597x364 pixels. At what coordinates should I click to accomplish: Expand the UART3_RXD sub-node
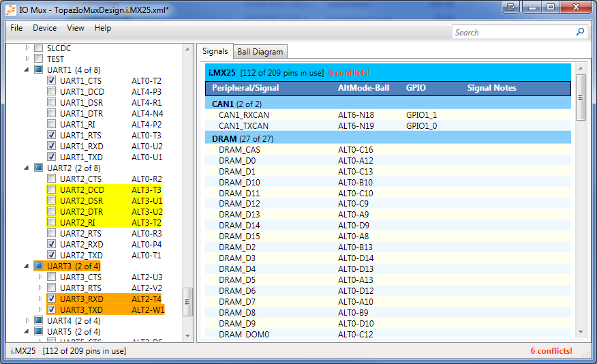coord(40,299)
